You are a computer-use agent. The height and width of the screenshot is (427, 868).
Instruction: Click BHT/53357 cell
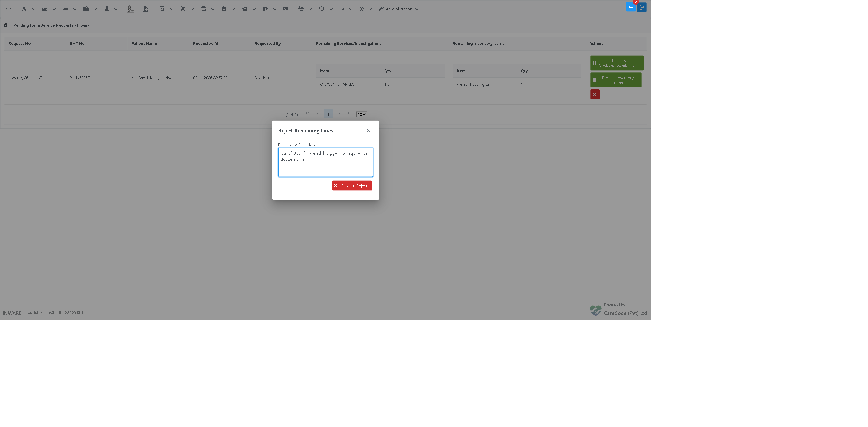click(80, 78)
